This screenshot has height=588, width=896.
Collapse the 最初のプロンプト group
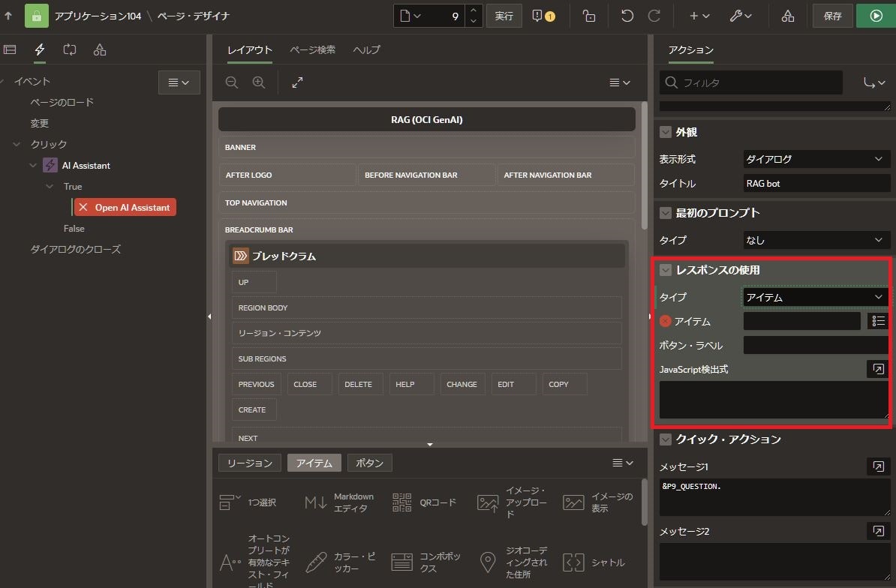(x=666, y=213)
